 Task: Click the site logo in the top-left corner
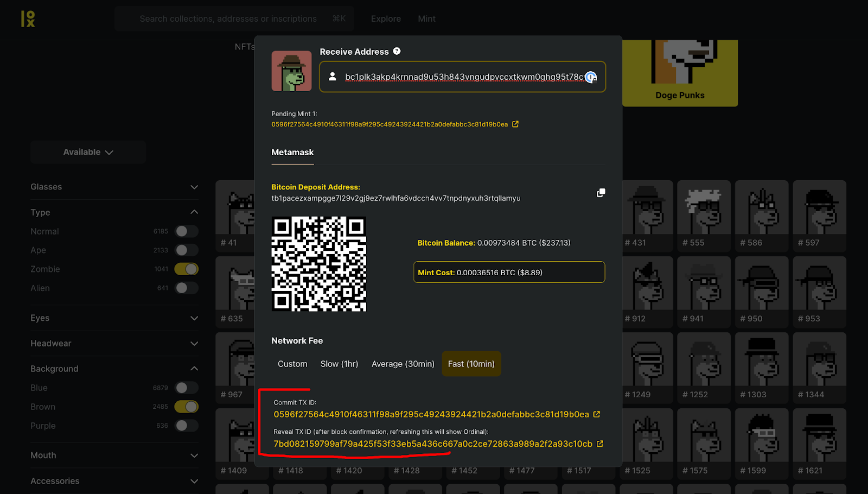pyautogui.click(x=28, y=18)
